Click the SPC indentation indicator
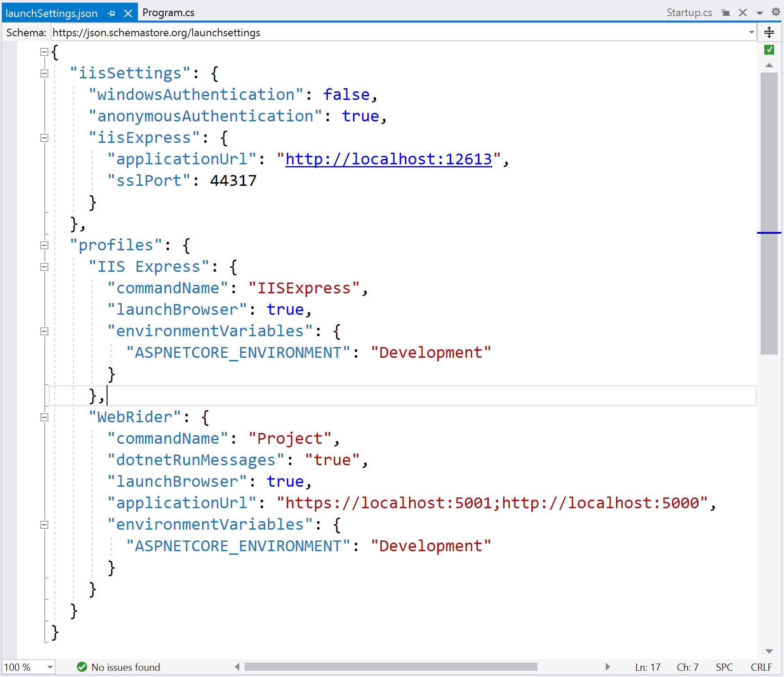The height and width of the screenshot is (677, 784). (724, 667)
